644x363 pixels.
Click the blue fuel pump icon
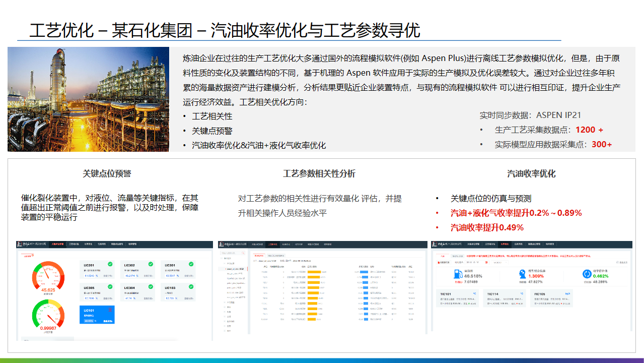click(458, 274)
